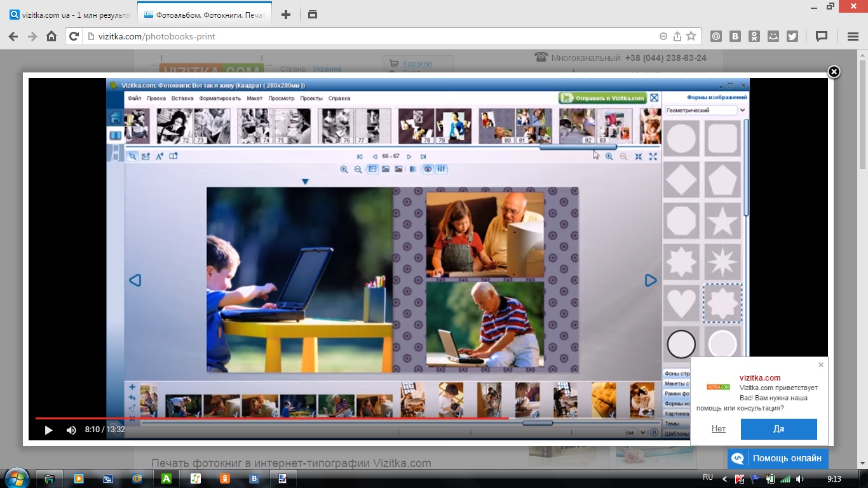Mute the video sound
868x488 pixels.
tap(71, 430)
